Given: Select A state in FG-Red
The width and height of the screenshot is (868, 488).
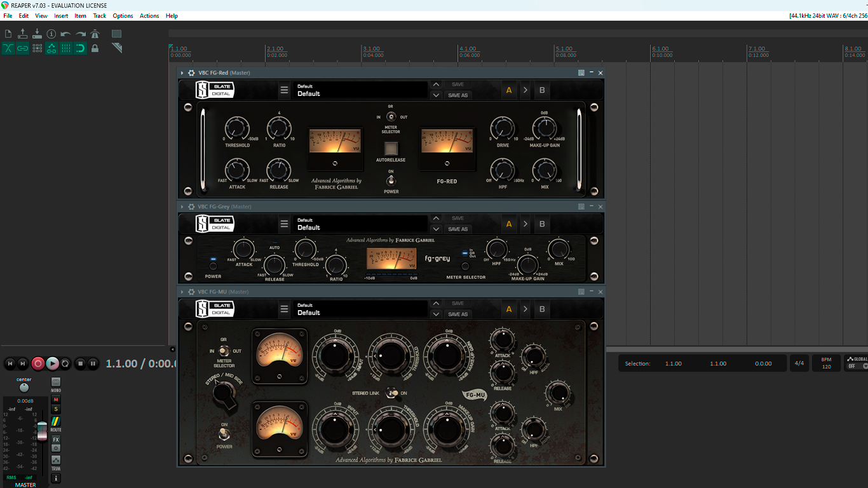Looking at the screenshot, I should pyautogui.click(x=509, y=90).
